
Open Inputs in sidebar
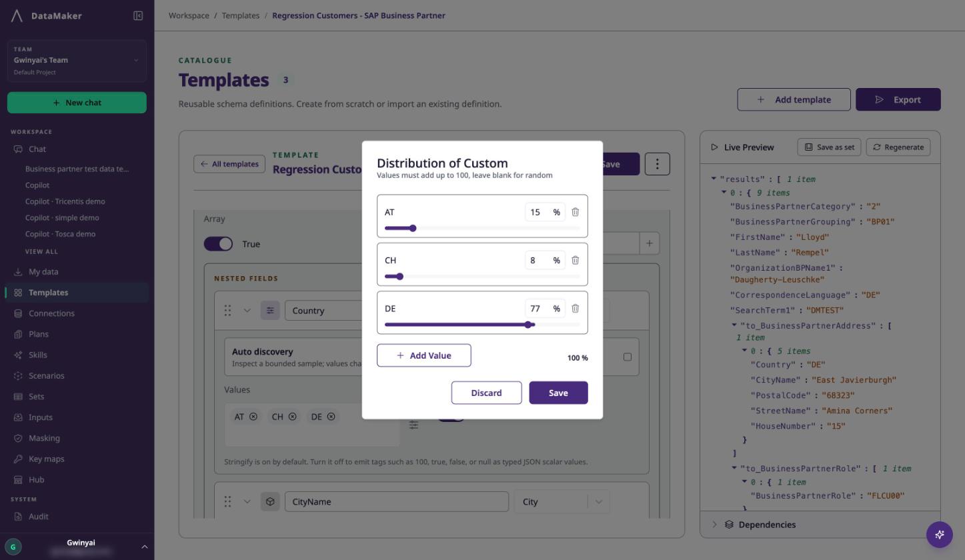click(77, 417)
